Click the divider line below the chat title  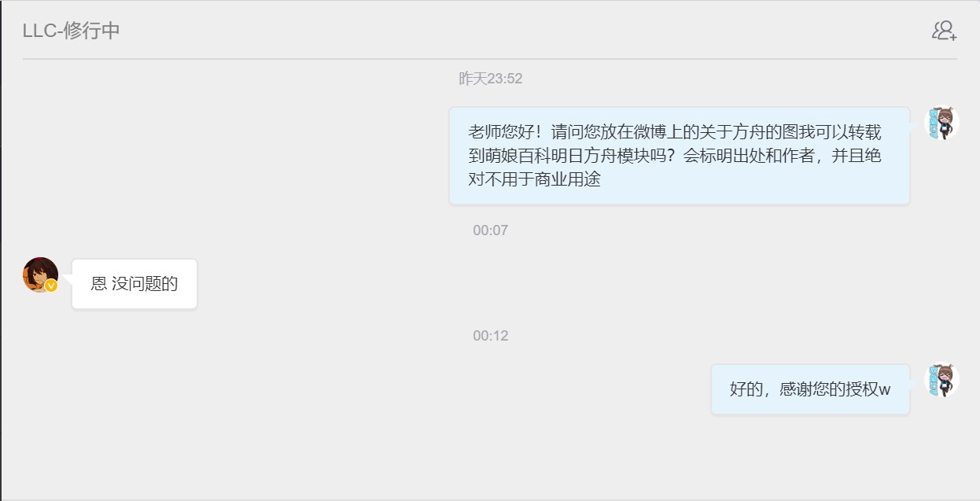(490, 59)
